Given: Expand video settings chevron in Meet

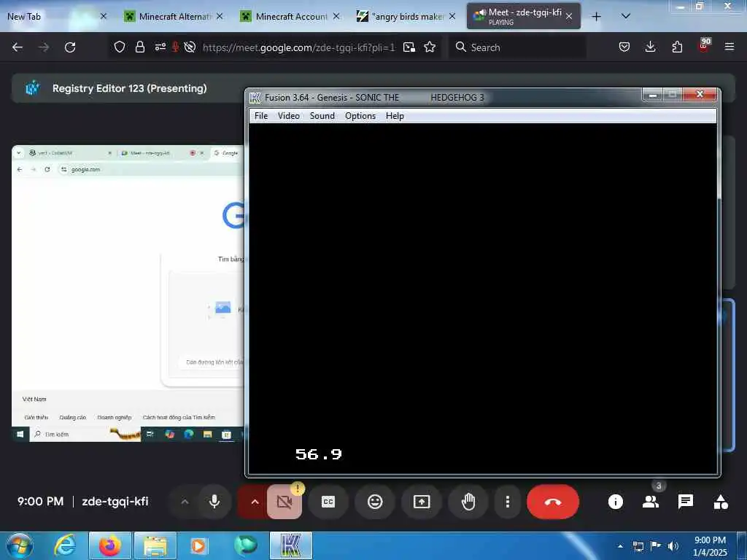Looking at the screenshot, I should [x=255, y=502].
